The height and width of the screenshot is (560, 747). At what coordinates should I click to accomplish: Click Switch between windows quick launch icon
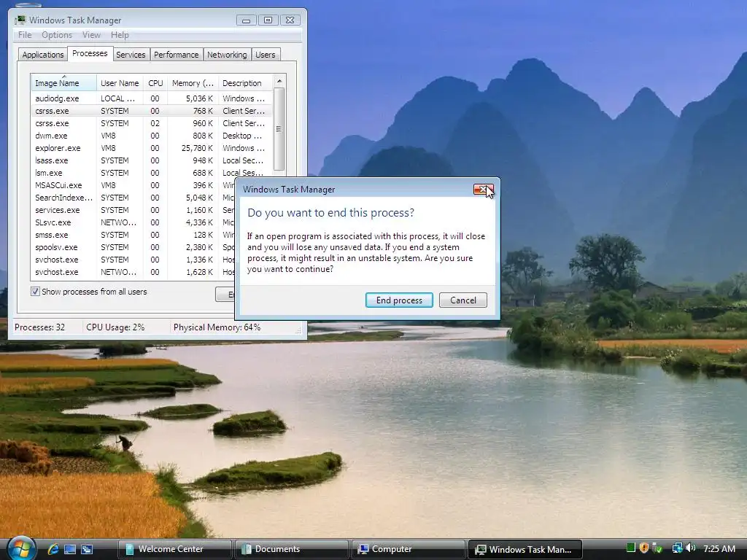87,549
